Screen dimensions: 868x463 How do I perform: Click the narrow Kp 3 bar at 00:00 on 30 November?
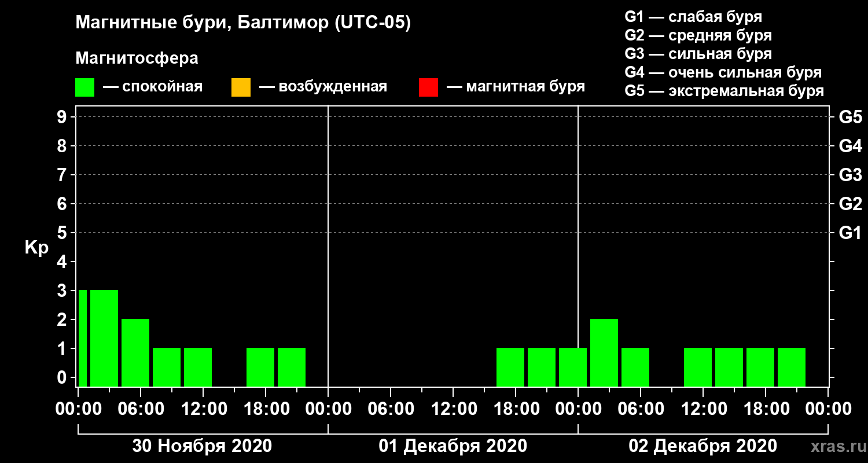coord(83,338)
